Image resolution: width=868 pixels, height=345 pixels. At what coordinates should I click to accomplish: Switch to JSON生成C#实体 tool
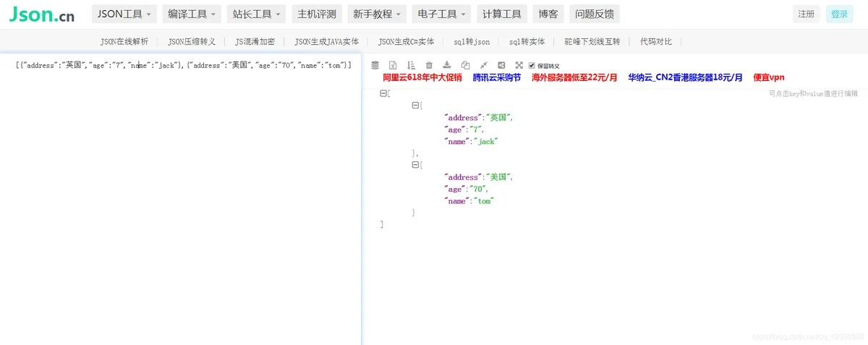[x=406, y=42]
